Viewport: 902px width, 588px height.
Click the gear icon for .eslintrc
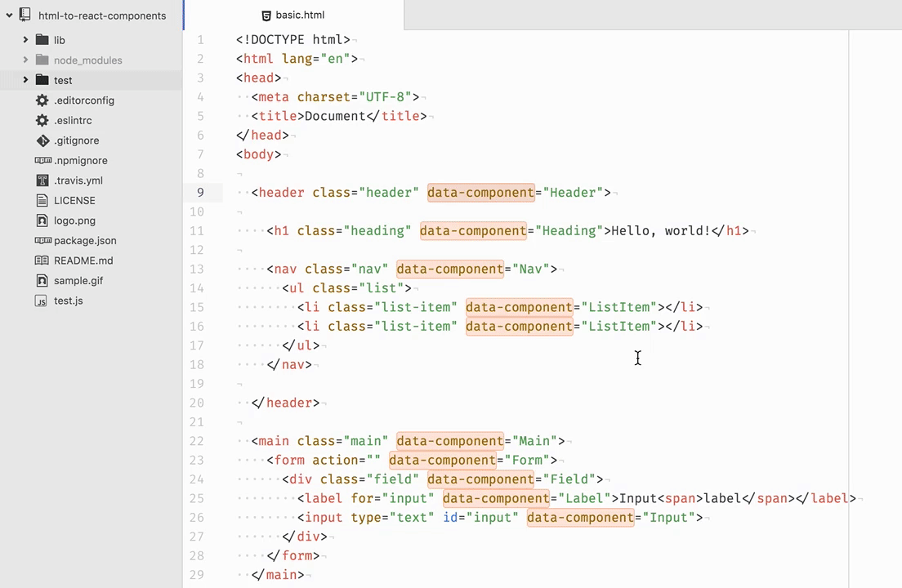click(x=42, y=120)
